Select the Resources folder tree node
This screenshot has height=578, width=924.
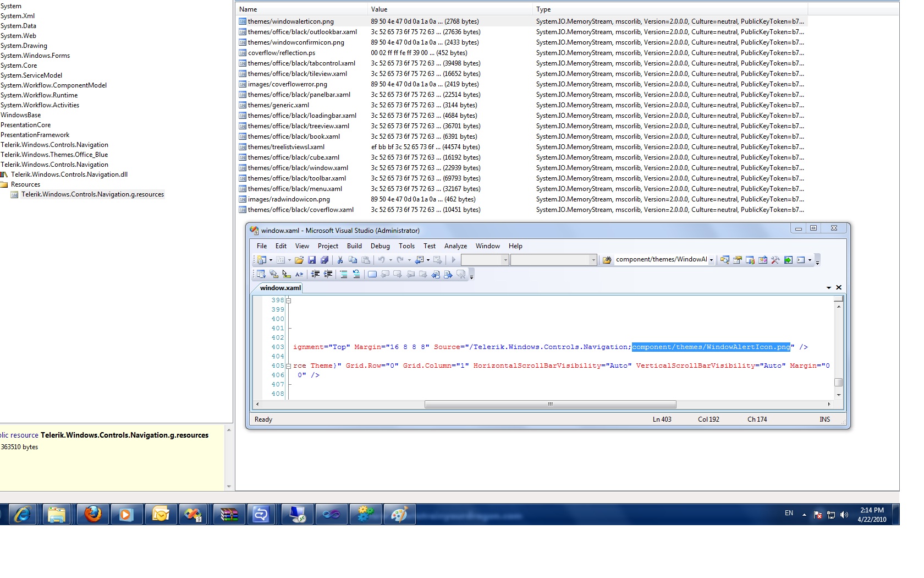25,184
